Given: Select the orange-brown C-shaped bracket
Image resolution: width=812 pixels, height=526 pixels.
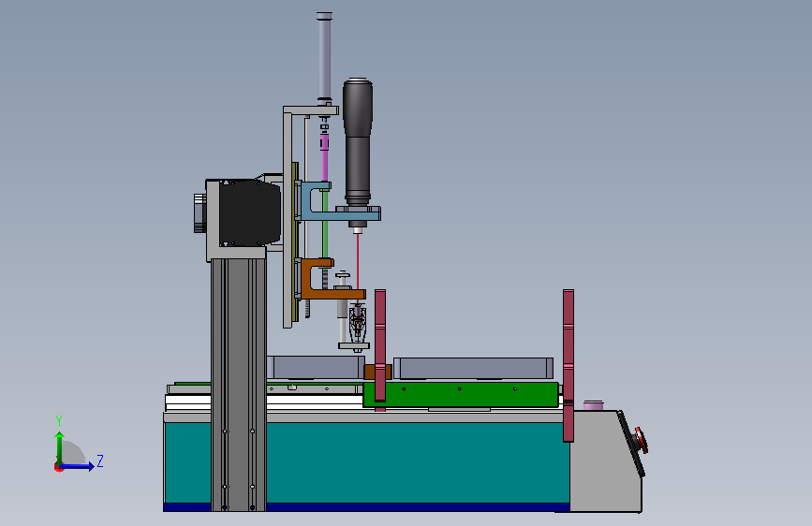Looking at the screenshot, I should 330,280.
